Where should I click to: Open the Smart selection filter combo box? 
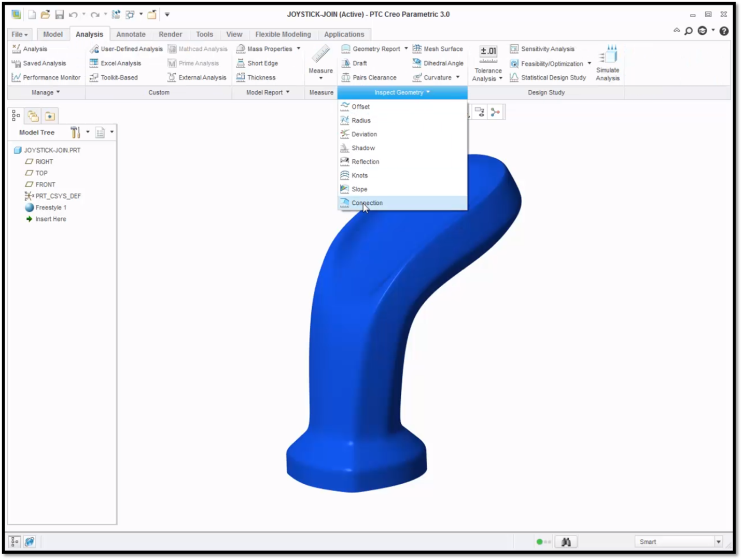(x=679, y=542)
